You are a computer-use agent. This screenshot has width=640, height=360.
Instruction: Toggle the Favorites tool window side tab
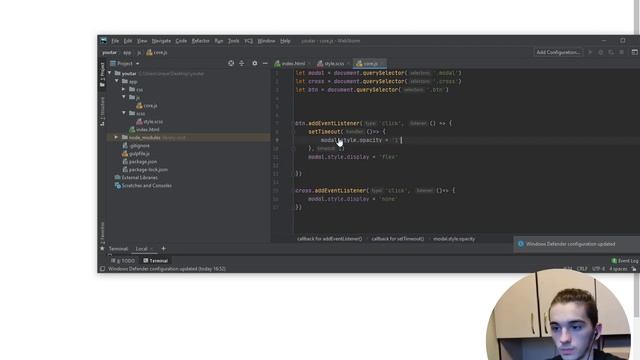click(x=102, y=236)
